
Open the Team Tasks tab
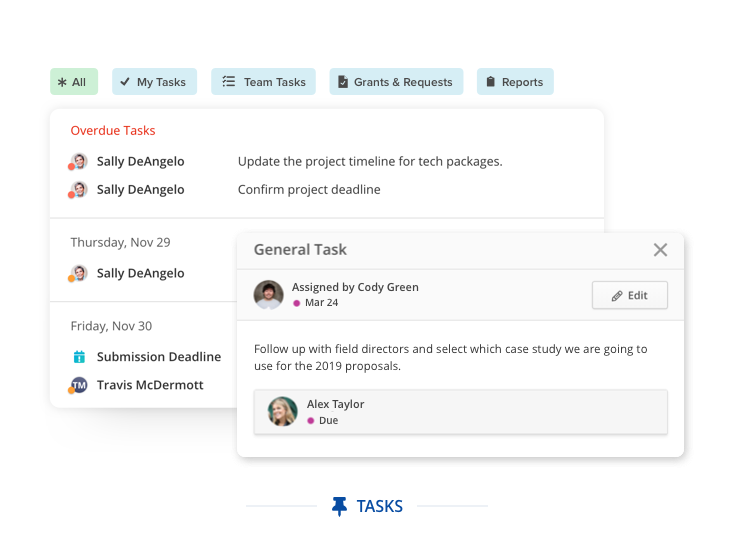click(x=263, y=82)
